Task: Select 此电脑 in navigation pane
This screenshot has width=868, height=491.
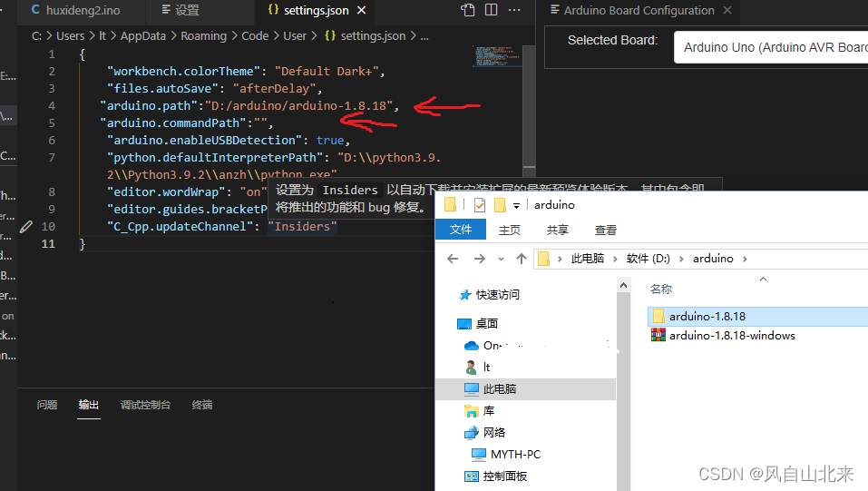Action: pos(525,389)
